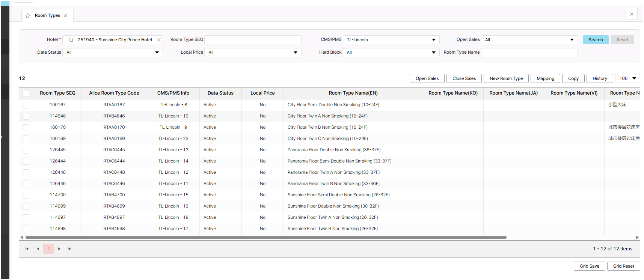Click the Room Types tab label
Viewport: 644px width, 280px height.
pyautogui.click(x=47, y=16)
